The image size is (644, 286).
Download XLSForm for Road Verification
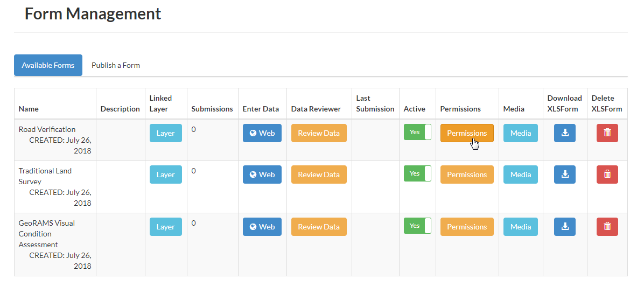pos(564,133)
